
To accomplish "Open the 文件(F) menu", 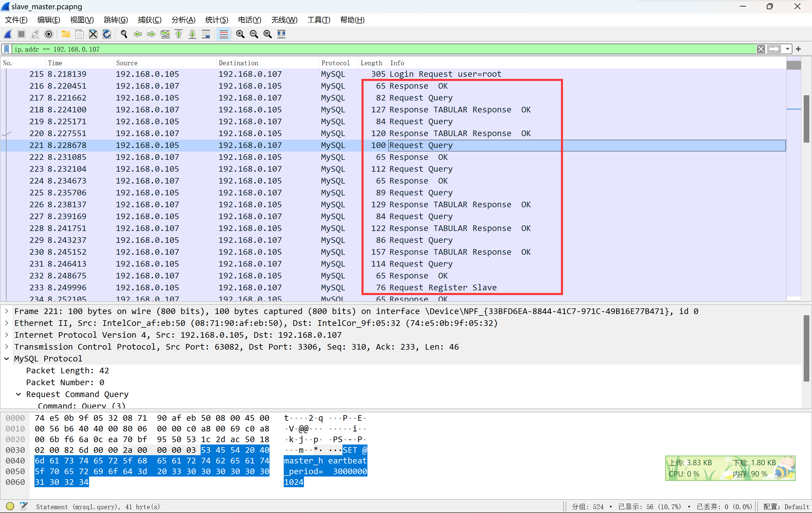I will pos(16,20).
